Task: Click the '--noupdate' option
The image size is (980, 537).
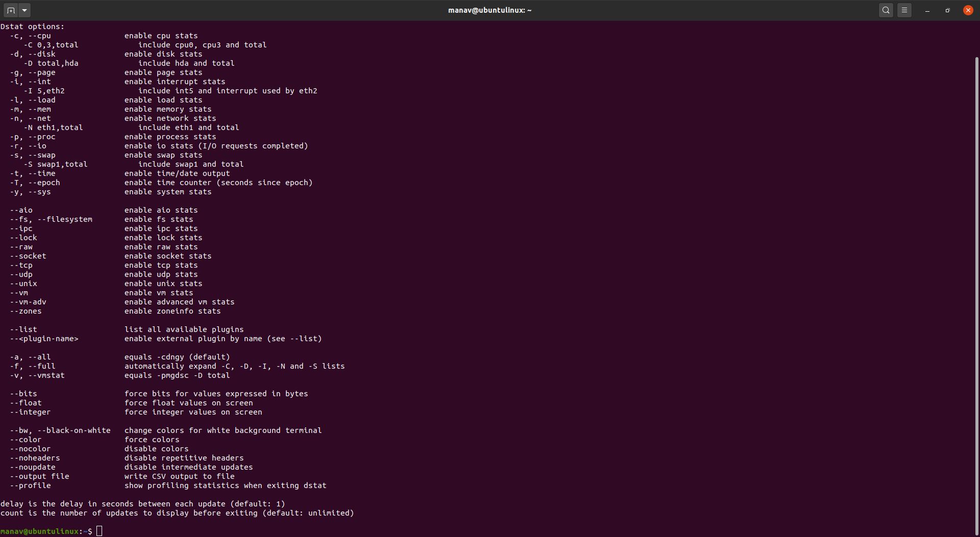Action: coord(33,467)
